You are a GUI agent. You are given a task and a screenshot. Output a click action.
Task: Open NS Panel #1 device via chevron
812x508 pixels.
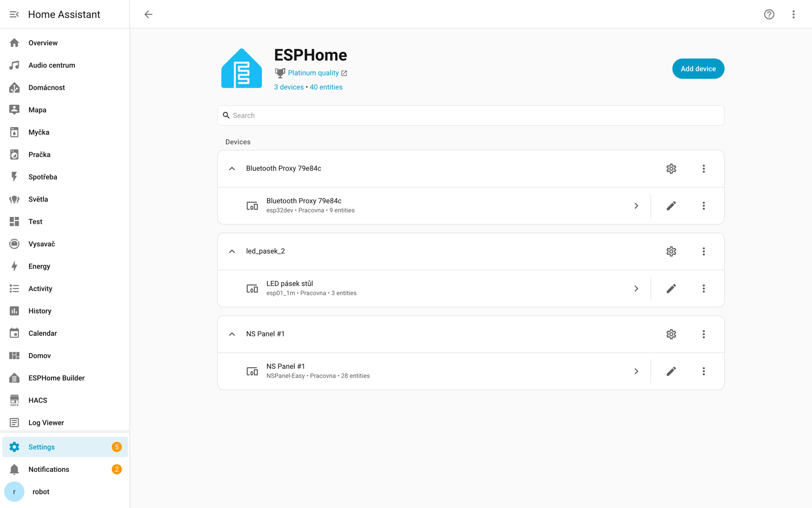[636, 371]
